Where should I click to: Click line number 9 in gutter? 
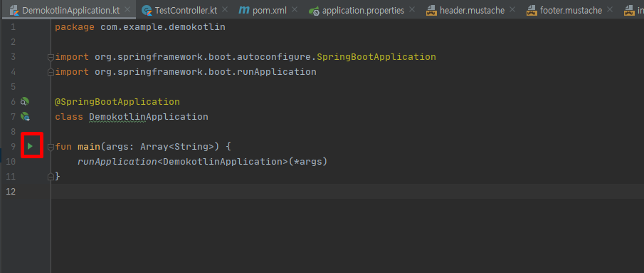(x=13, y=147)
